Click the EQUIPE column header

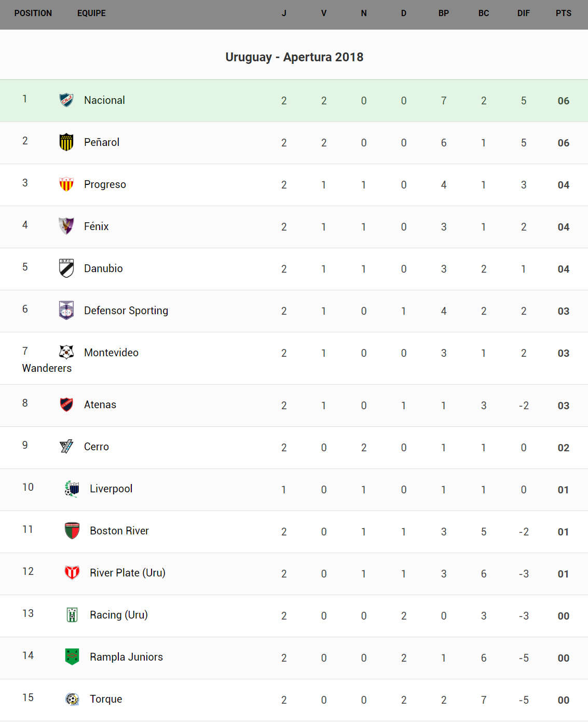click(91, 14)
